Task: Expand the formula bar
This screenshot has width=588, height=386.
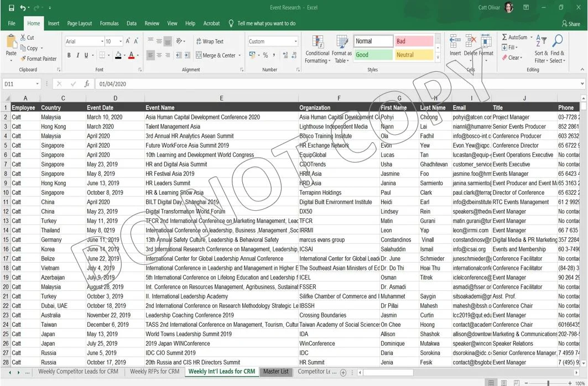Action: point(582,84)
